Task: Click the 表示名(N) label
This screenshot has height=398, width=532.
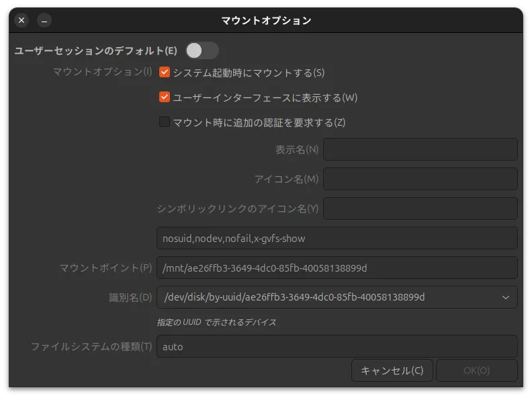Action: pyautogui.click(x=297, y=149)
